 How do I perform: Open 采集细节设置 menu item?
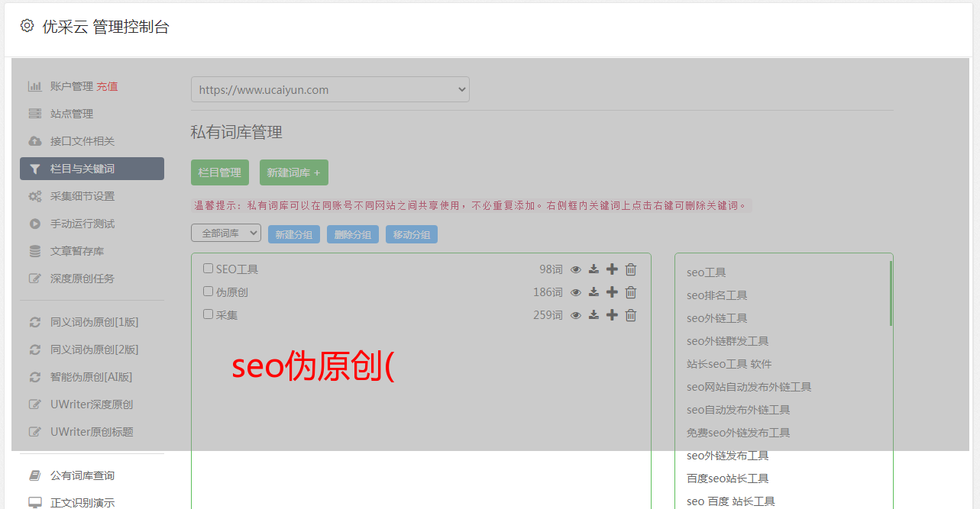82,196
